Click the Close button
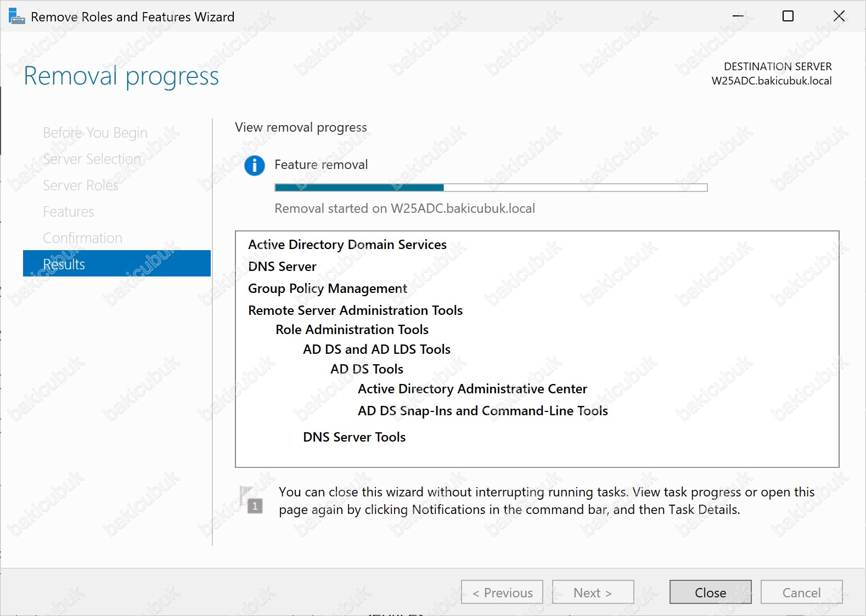This screenshot has width=866, height=616. coord(711,592)
